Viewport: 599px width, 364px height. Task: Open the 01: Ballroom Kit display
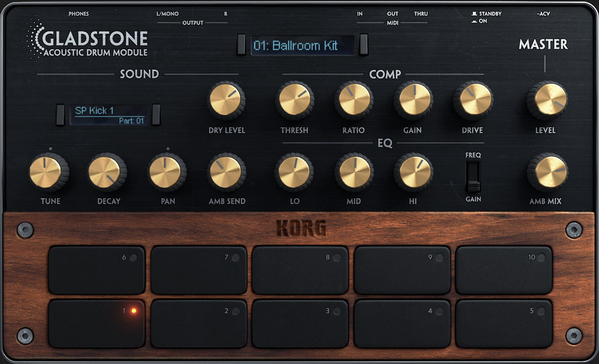(302, 45)
